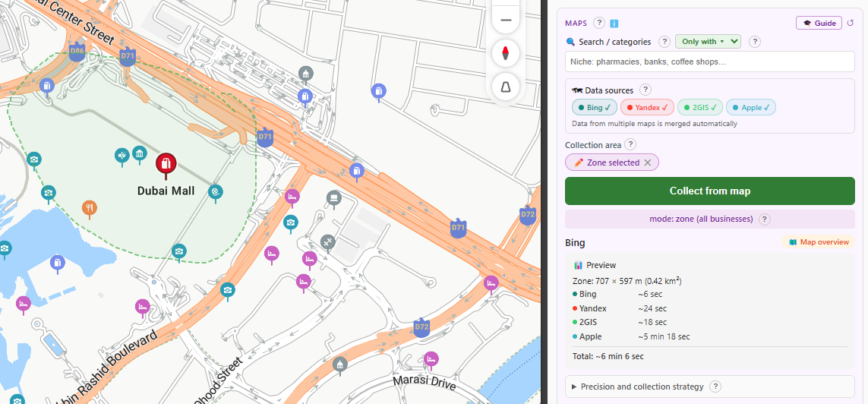Click the help icon beside Collection area
868x404 pixels.
630,144
